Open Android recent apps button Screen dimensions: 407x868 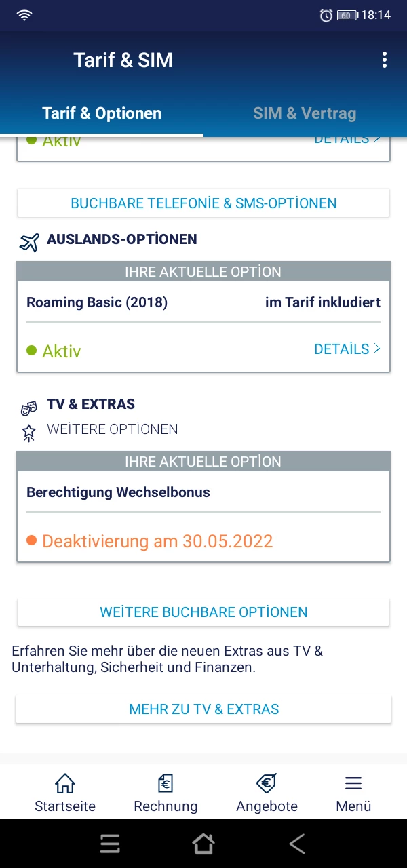[x=110, y=844]
